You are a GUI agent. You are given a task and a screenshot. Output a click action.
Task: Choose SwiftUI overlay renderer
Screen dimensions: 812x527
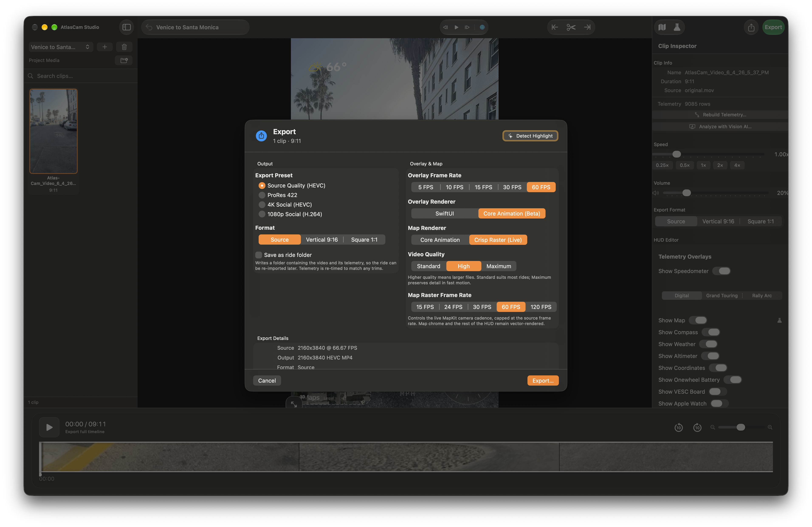tap(445, 214)
